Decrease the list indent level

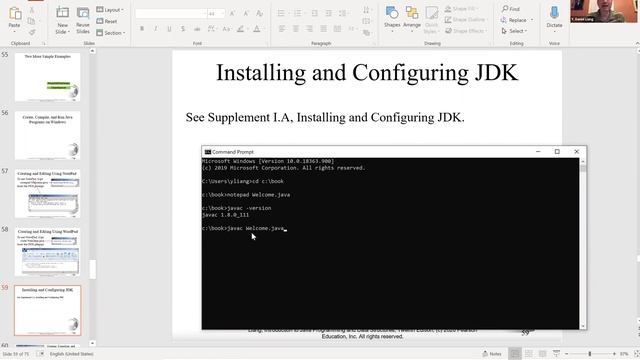coord(314,13)
